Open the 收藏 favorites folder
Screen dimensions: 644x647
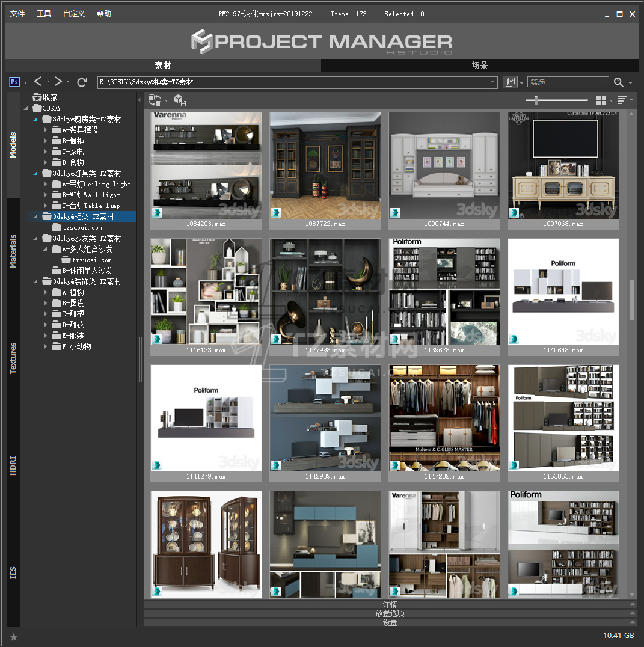[49, 97]
